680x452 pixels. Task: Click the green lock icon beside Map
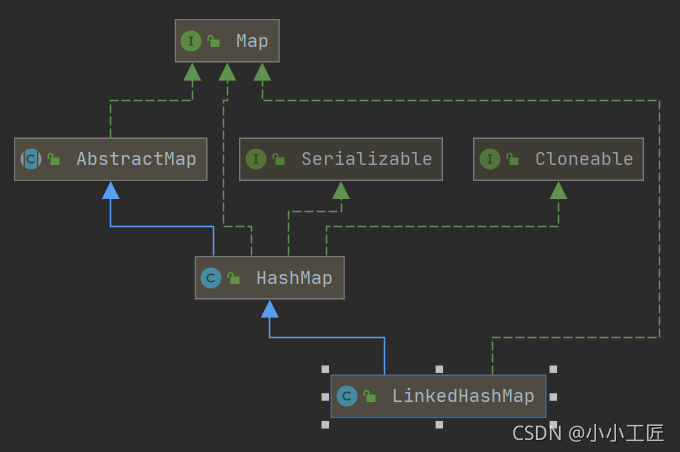[214, 42]
